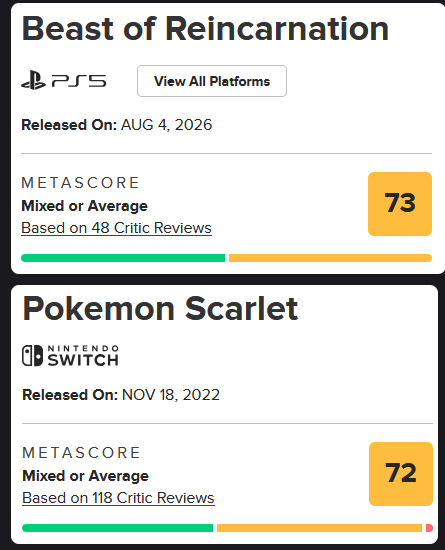The width and height of the screenshot is (445, 550).
Task: Click green positive bar for Beast of Reincarnation
Action: 123,258
